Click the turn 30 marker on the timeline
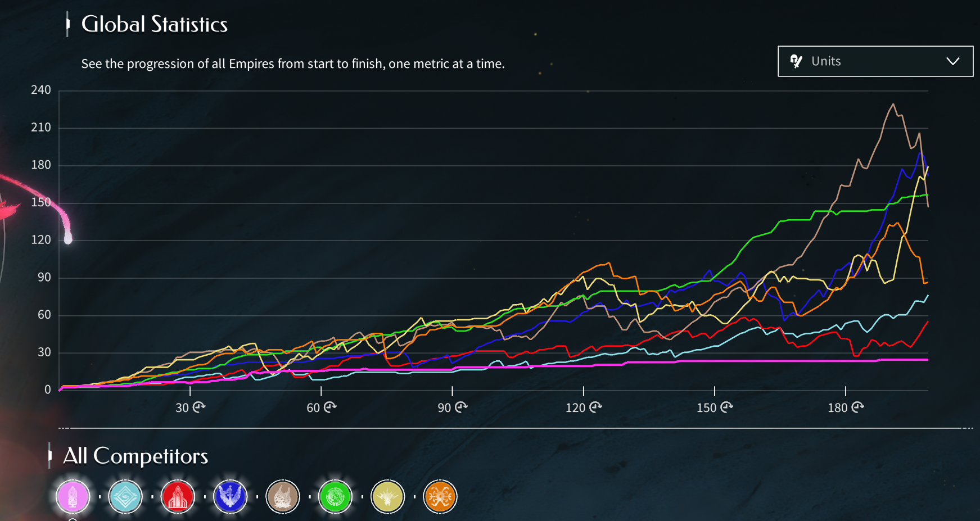The height and width of the screenshot is (521, 980). (190, 407)
